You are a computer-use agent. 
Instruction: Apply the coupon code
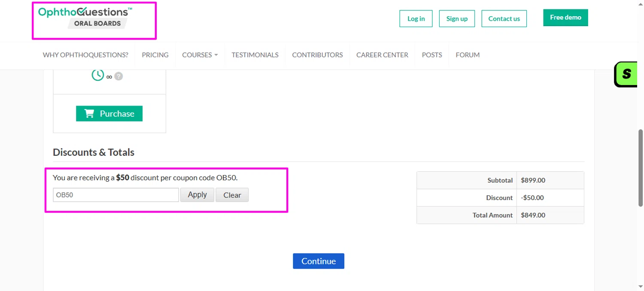coord(197,195)
